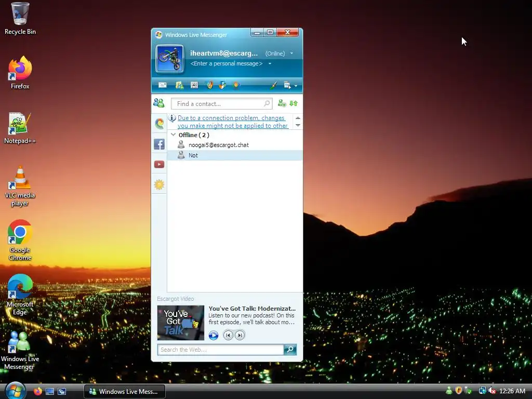
Task: Click the muted volume tray icon
Action: [492, 391]
